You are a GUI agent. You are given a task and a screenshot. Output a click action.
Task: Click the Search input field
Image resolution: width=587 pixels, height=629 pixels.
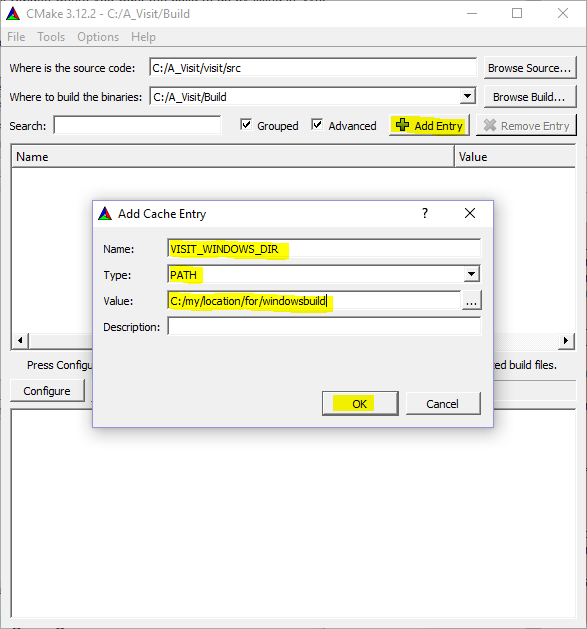pyautogui.click(x=137, y=125)
